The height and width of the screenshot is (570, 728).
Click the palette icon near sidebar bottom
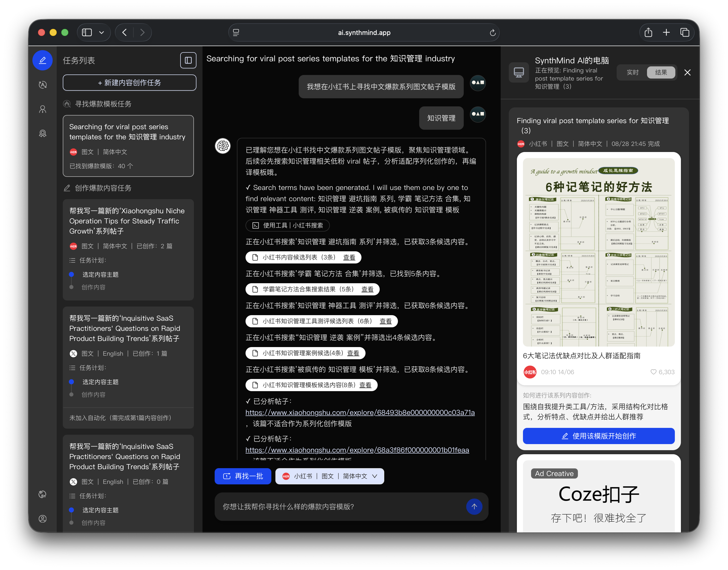[42, 494]
